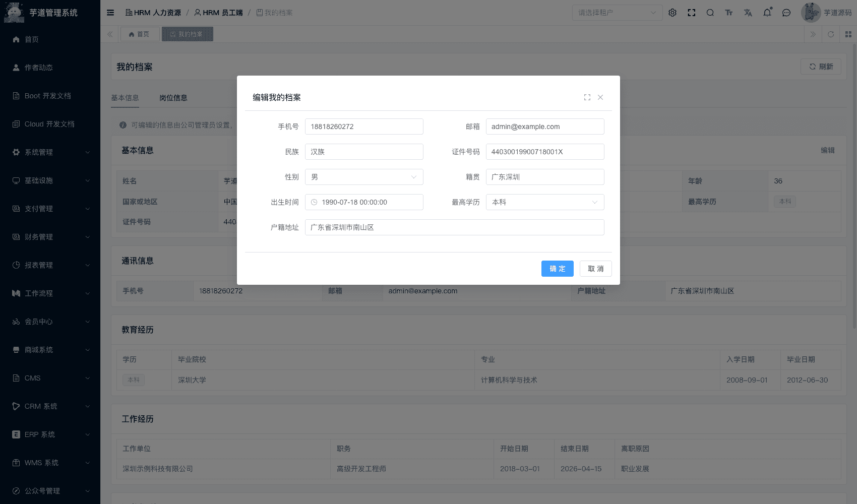Open the language translation icon
857x504 pixels.
click(748, 13)
